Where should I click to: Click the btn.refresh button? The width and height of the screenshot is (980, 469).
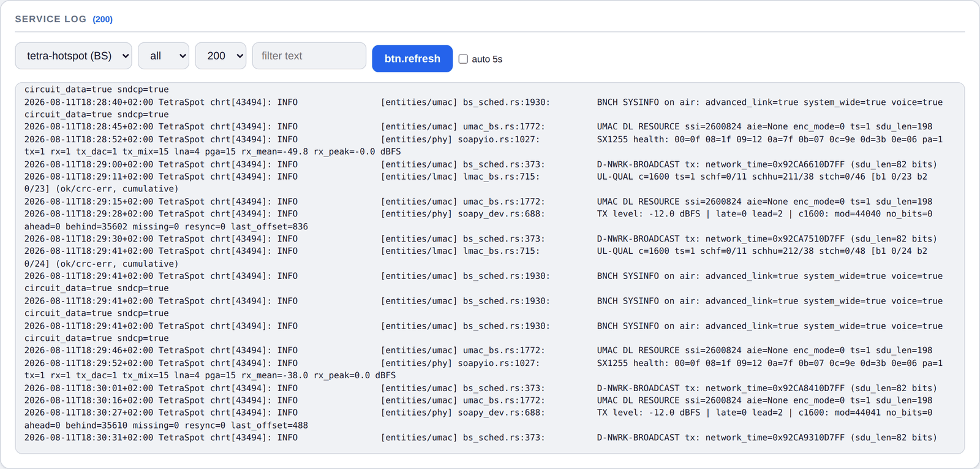pos(412,58)
